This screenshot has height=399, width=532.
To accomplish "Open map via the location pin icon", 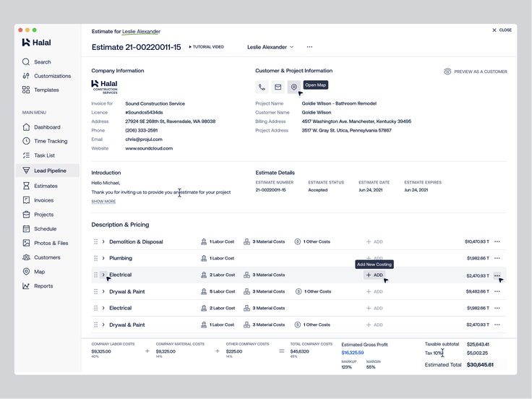I will (x=293, y=87).
